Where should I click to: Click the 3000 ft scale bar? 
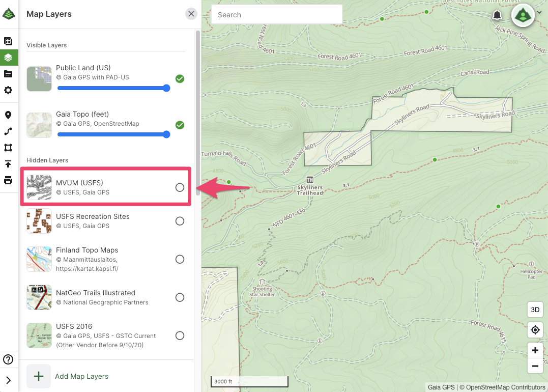(249, 381)
